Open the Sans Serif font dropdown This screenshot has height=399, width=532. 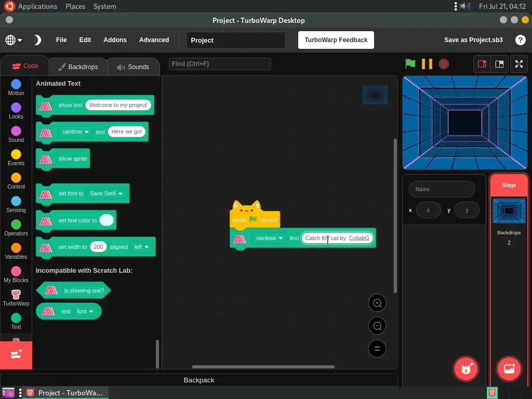click(106, 193)
